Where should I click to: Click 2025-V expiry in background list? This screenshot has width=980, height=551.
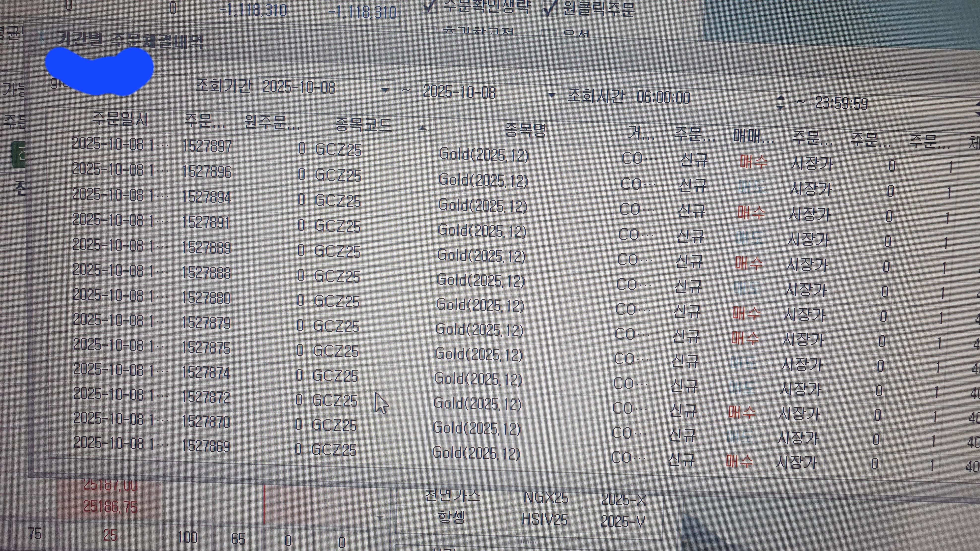(623, 521)
